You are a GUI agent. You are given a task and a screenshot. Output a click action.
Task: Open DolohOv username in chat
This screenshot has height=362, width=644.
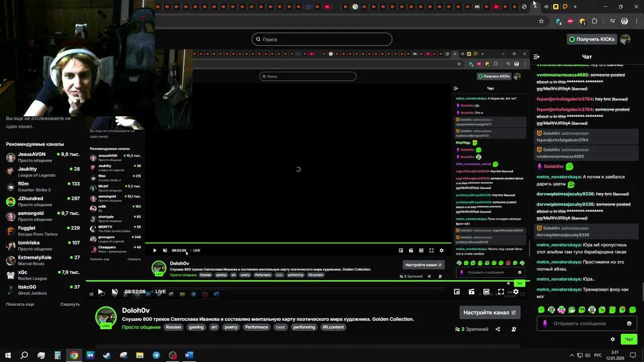[x=553, y=166]
